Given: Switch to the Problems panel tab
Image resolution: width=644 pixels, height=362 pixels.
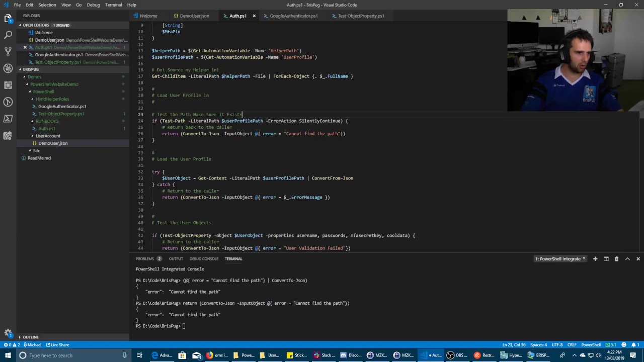Looking at the screenshot, I should point(148,259).
